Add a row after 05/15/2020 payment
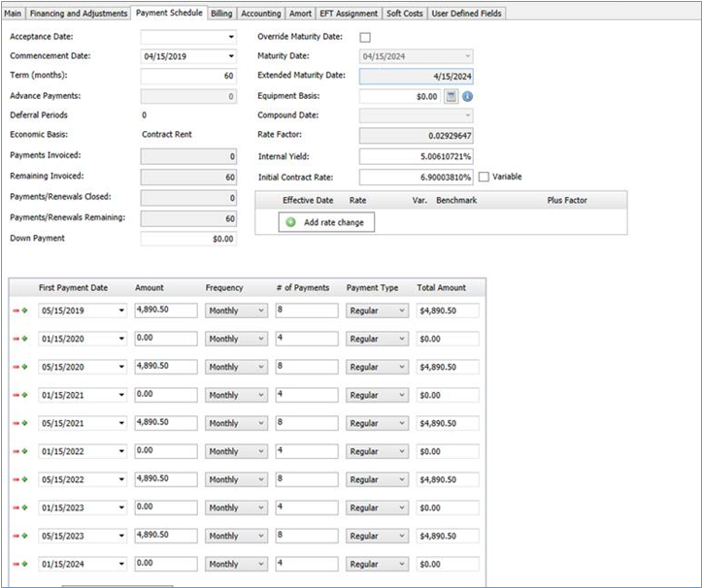 (x=24, y=367)
